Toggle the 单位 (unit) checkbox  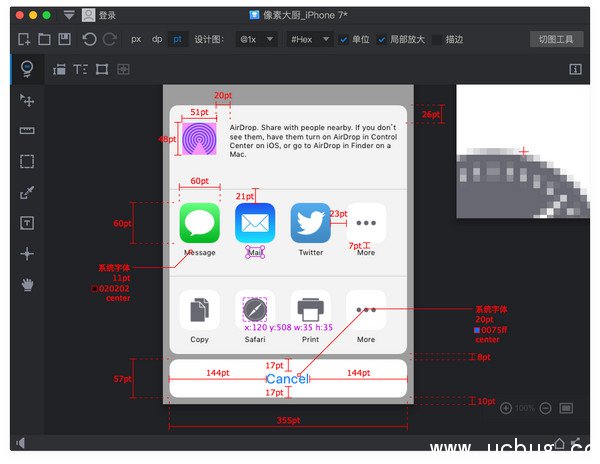[345, 39]
